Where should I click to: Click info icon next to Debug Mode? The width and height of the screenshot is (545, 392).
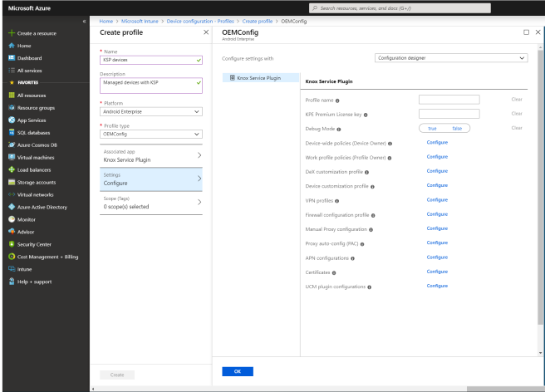point(339,130)
